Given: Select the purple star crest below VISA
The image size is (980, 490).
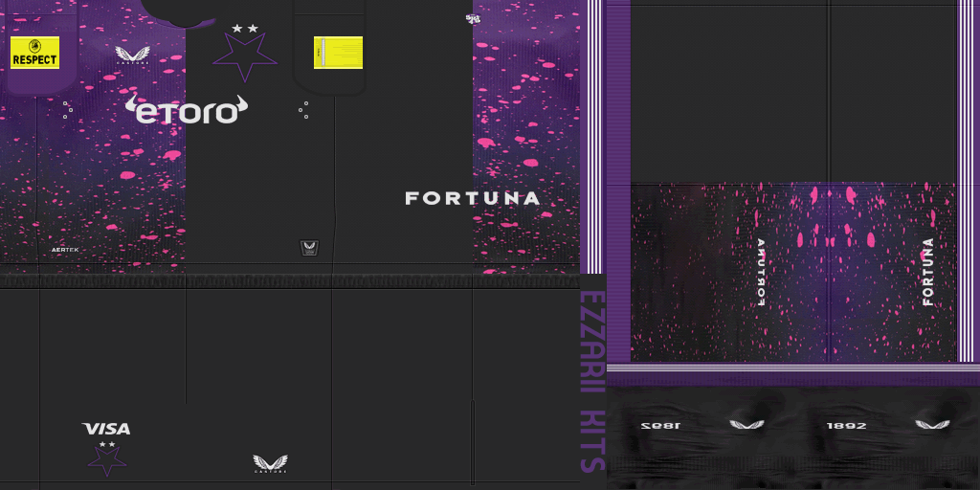Looking at the screenshot, I should coord(106,459).
